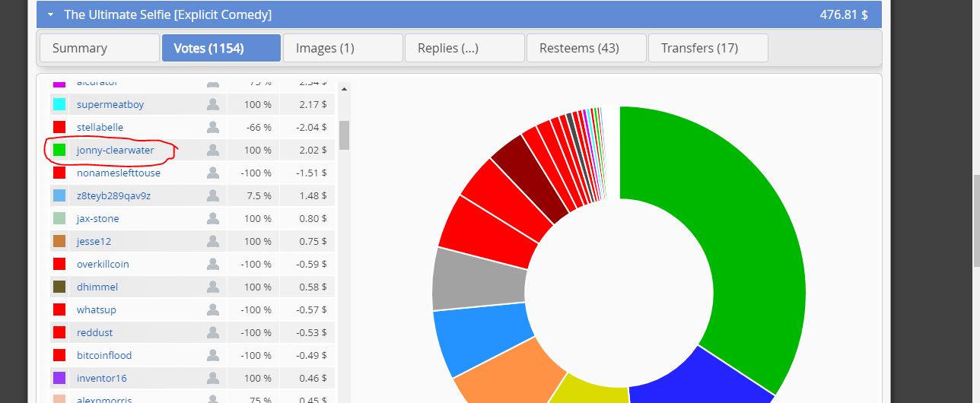Viewport: 980px width, 403px height.
Task: Open the supermeatboy voter link
Action: pos(110,104)
